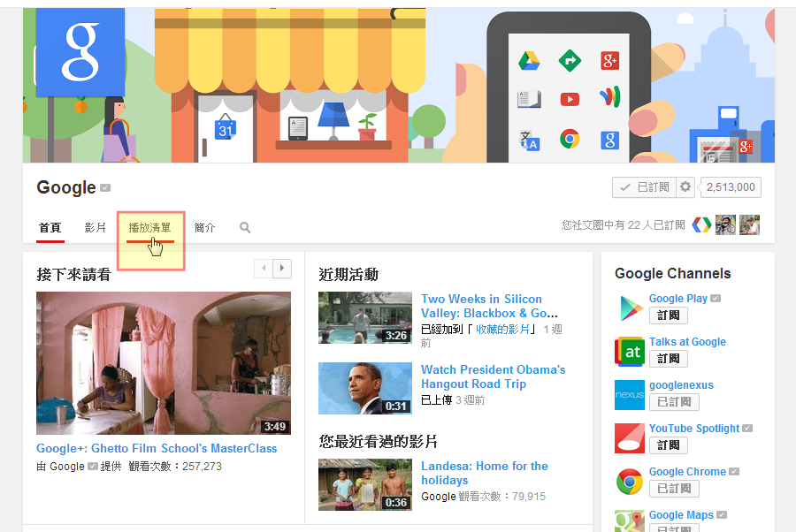Click the Google Chrome channel icon
Image resolution: width=796 pixels, height=532 pixels.
click(x=630, y=482)
